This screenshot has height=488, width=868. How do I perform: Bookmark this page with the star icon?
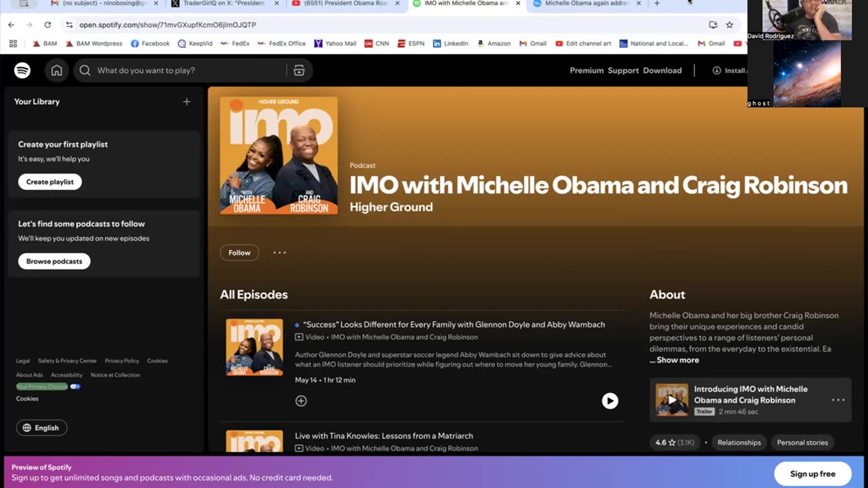pos(730,24)
